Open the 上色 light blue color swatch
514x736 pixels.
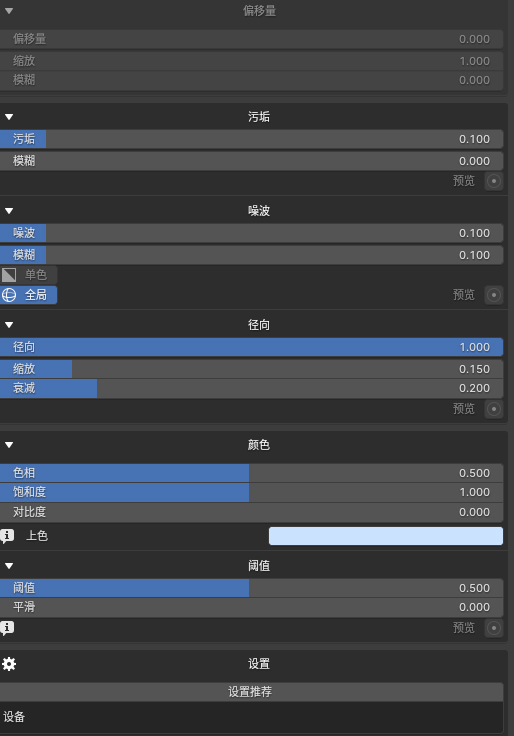[x=386, y=536]
